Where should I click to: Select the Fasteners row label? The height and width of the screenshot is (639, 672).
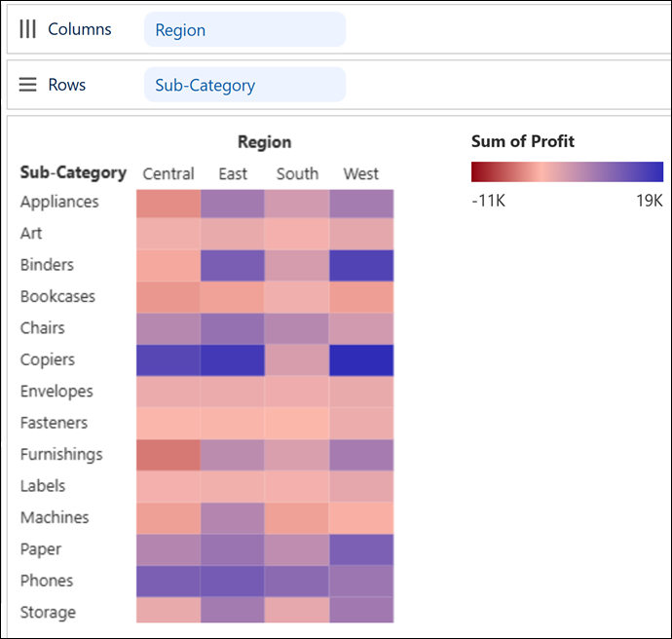coord(54,423)
